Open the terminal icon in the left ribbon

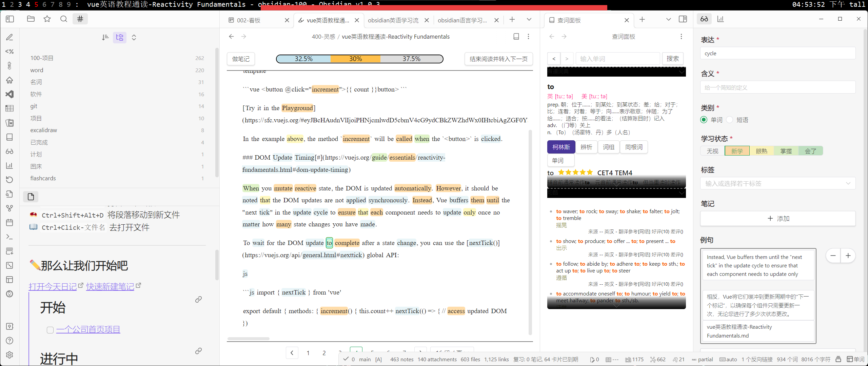click(x=9, y=237)
